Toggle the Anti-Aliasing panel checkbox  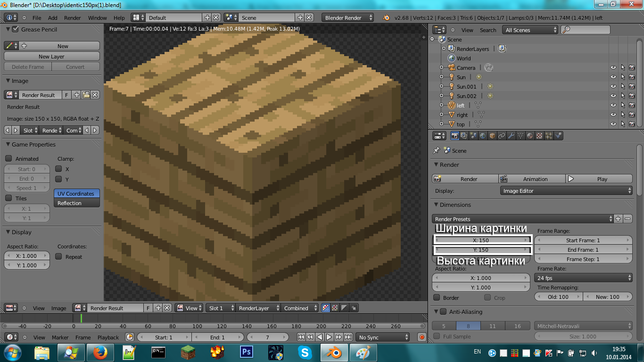443,312
